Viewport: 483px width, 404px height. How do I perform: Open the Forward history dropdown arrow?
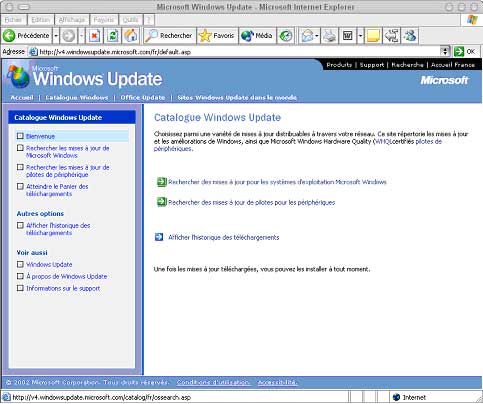[81, 35]
